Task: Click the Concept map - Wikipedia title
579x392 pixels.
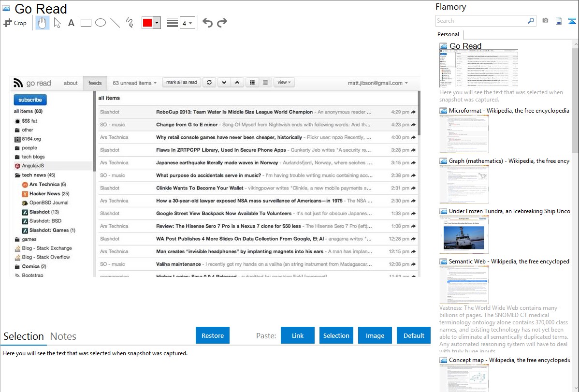Action: (x=509, y=360)
